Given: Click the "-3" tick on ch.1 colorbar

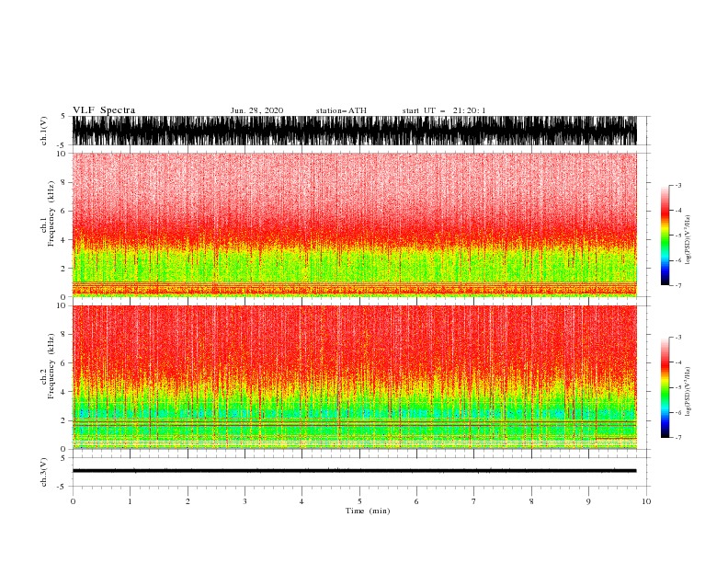Looking at the screenshot, I should click(677, 185).
